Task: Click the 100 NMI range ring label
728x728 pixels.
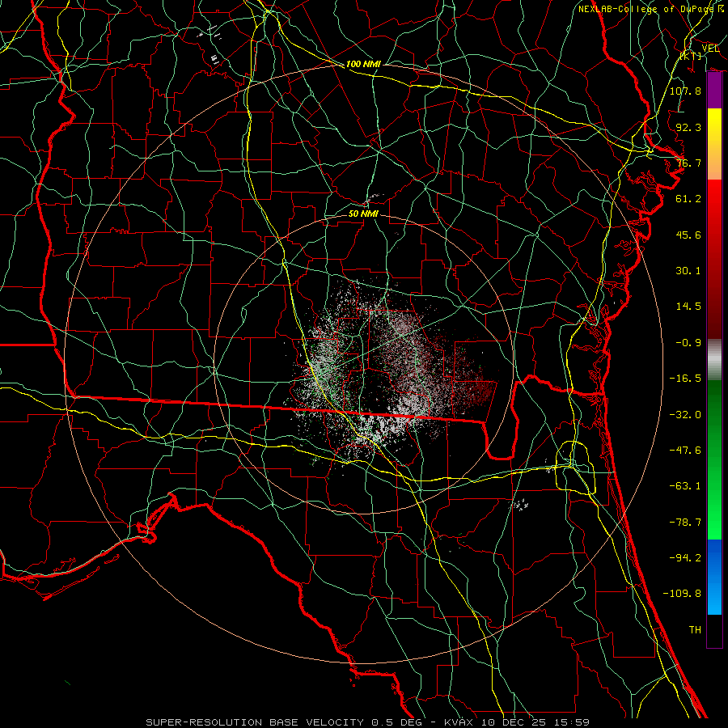Action: pyautogui.click(x=363, y=64)
